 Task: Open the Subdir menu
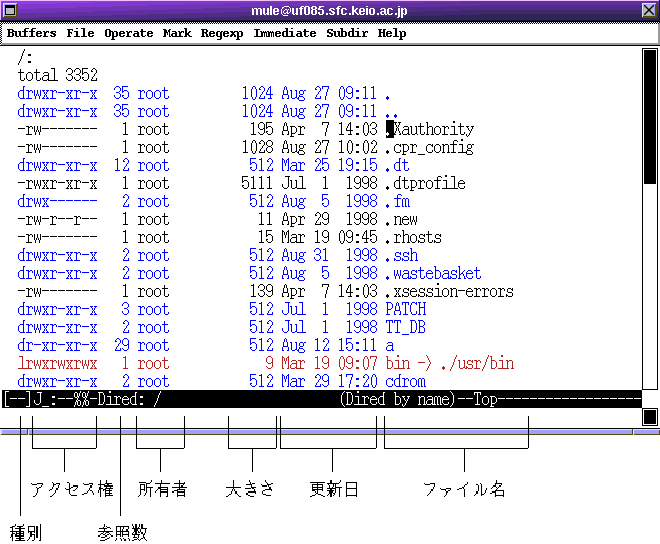coord(346,33)
